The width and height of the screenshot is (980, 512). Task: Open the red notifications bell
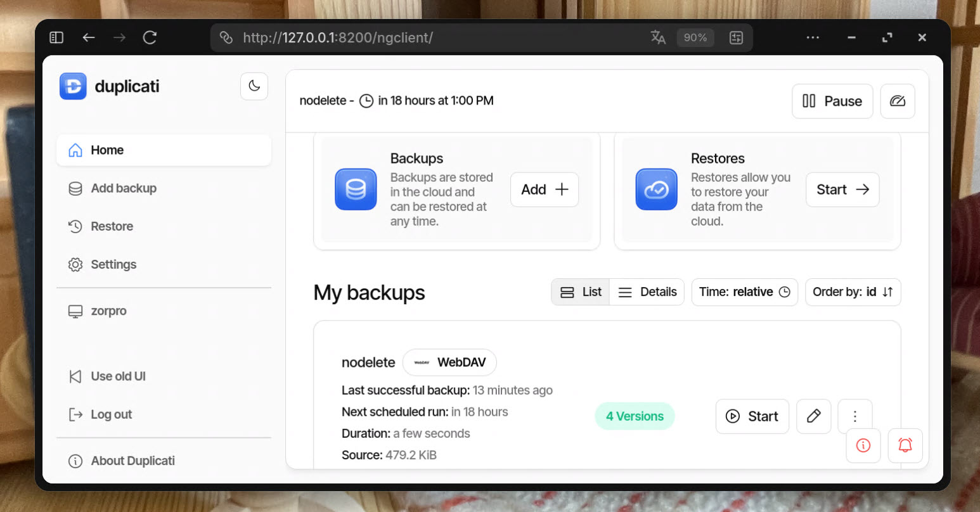(x=905, y=445)
